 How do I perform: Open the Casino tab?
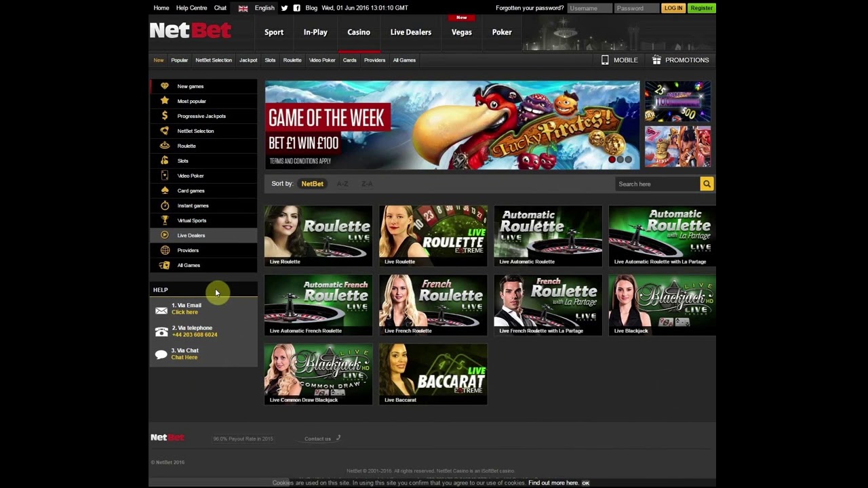[359, 32]
